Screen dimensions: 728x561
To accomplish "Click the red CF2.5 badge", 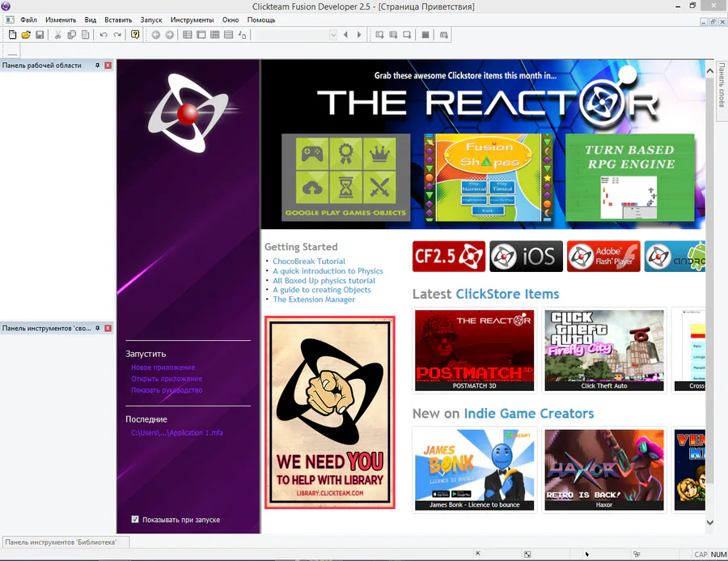I will (x=449, y=256).
